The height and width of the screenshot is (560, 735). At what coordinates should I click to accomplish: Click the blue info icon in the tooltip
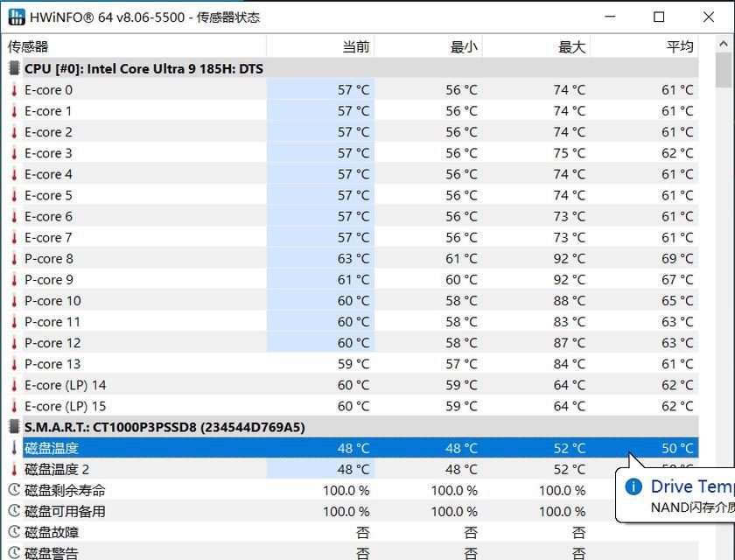click(633, 486)
